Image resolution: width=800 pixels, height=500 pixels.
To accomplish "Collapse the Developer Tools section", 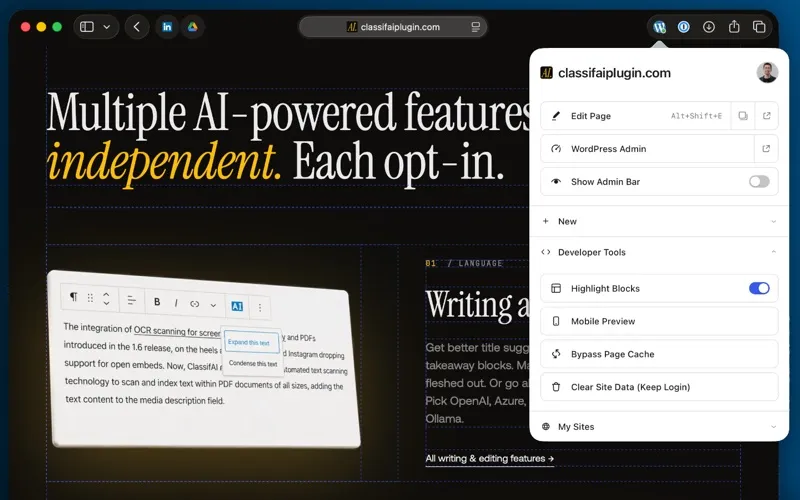I will [659, 252].
